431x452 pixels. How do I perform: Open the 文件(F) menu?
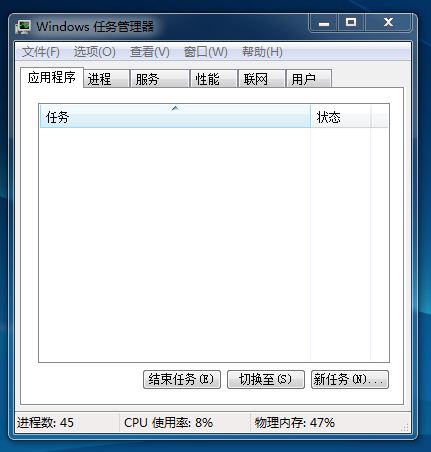(41, 52)
